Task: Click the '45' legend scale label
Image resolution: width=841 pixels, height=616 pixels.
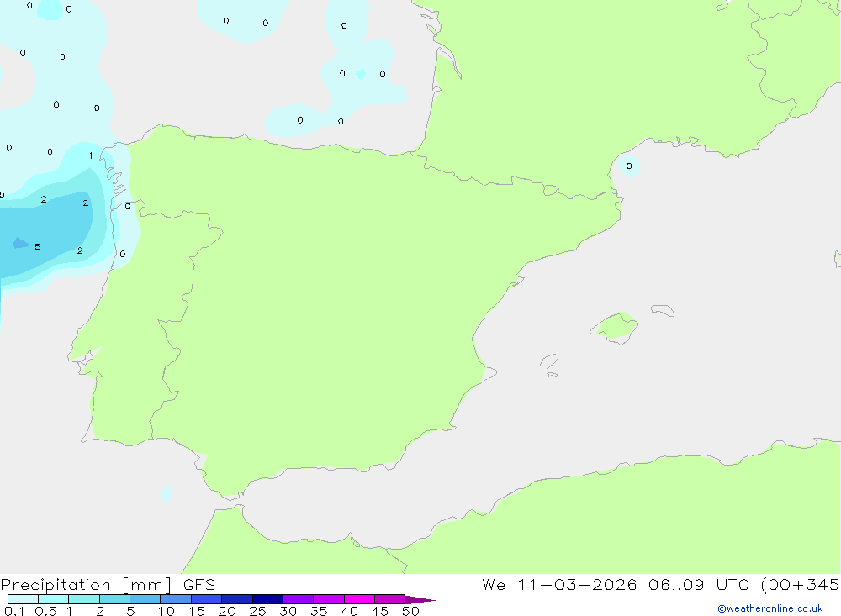Action: (380, 611)
